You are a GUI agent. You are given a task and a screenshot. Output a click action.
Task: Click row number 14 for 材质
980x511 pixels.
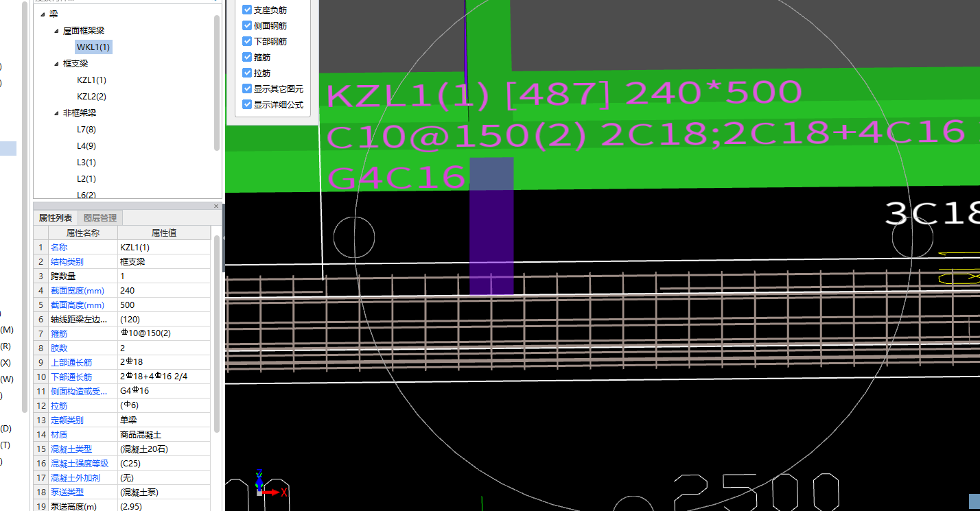[x=40, y=435]
